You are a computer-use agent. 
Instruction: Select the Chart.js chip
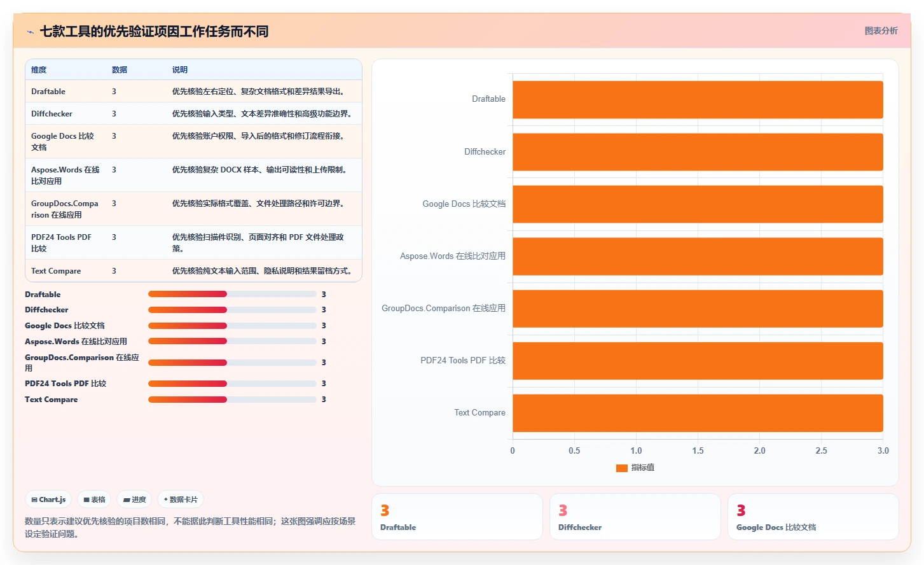click(x=48, y=499)
